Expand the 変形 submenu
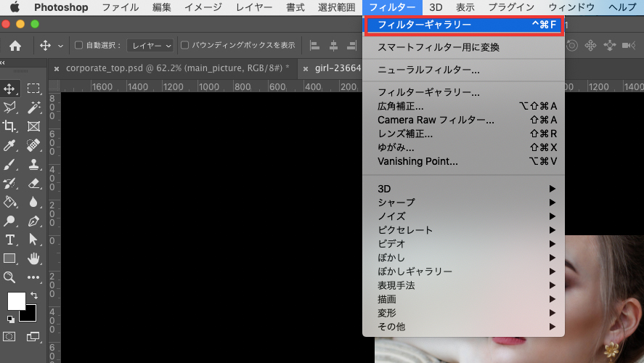The image size is (644, 363). tap(463, 313)
